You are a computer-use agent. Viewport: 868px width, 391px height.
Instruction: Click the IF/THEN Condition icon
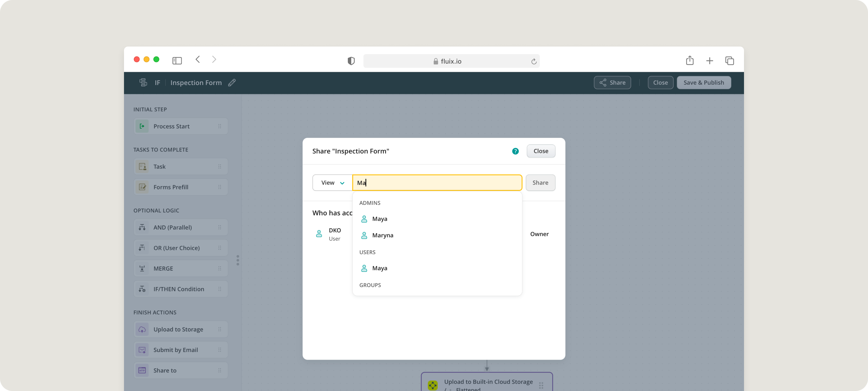coord(142,289)
